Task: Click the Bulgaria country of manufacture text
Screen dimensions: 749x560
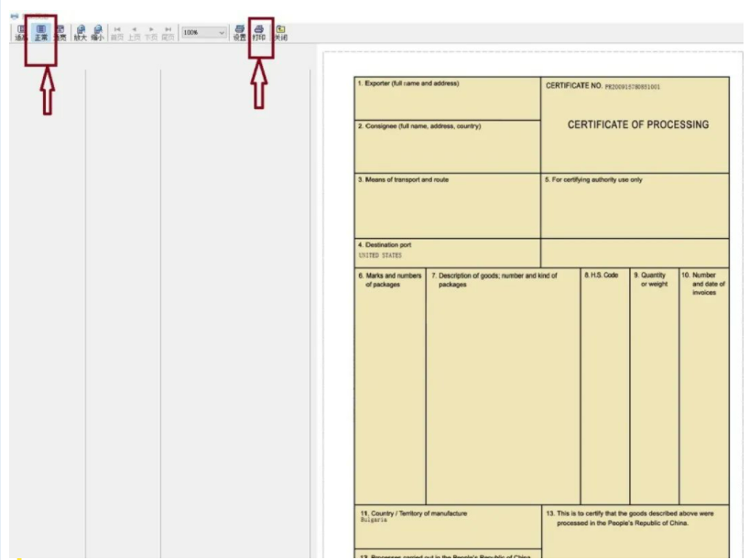Action: click(374, 520)
